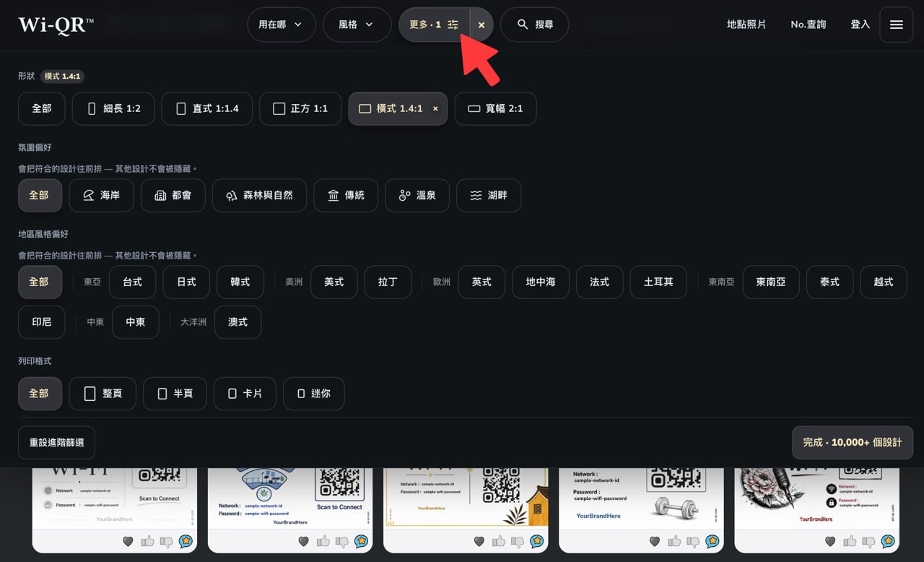Reset filters with 重設進階篩選
Image resolution: width=924 pixels, height=562 pixels.
56,442
